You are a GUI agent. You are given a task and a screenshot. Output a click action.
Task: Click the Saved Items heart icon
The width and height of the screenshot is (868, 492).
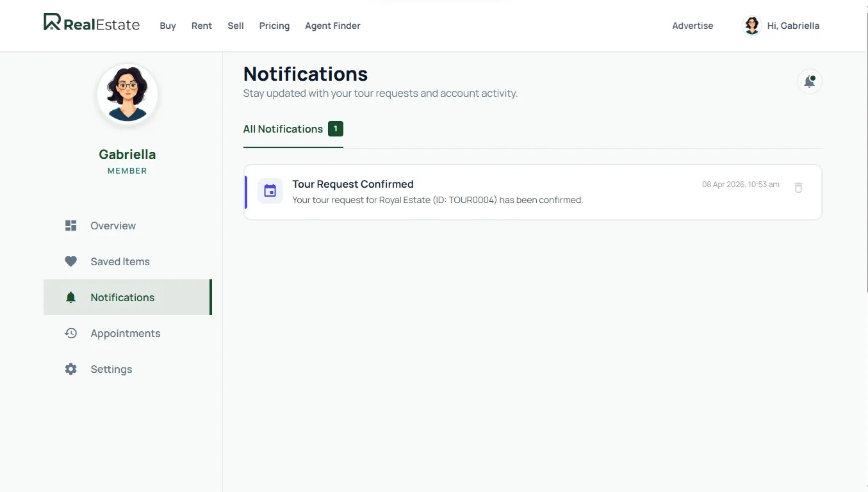tap(71, 261)
